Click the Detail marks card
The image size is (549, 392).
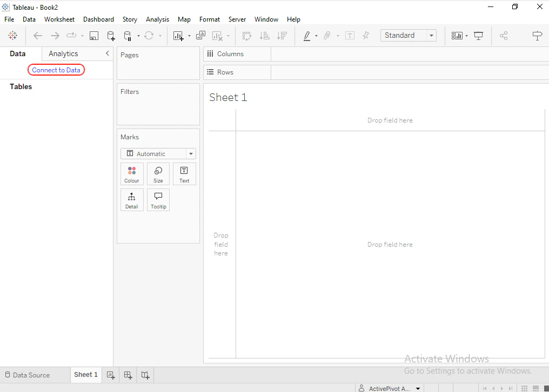pos(132,200)
